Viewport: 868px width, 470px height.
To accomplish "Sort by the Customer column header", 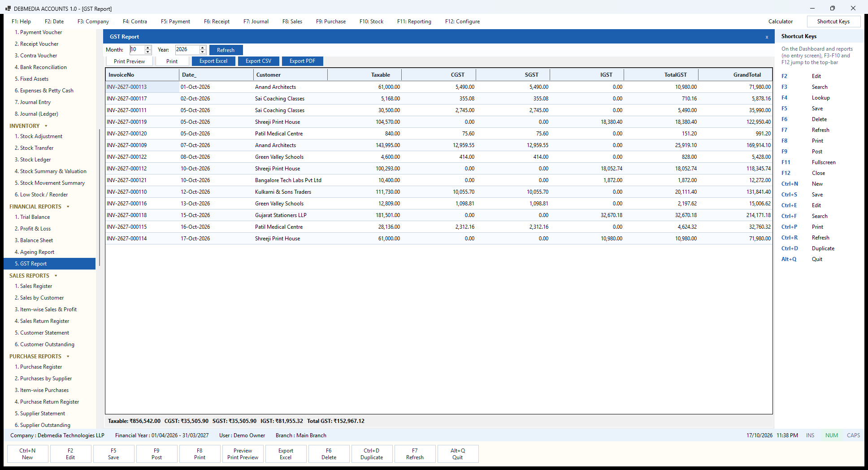I will pyautogui.click(x=291, y=75).
